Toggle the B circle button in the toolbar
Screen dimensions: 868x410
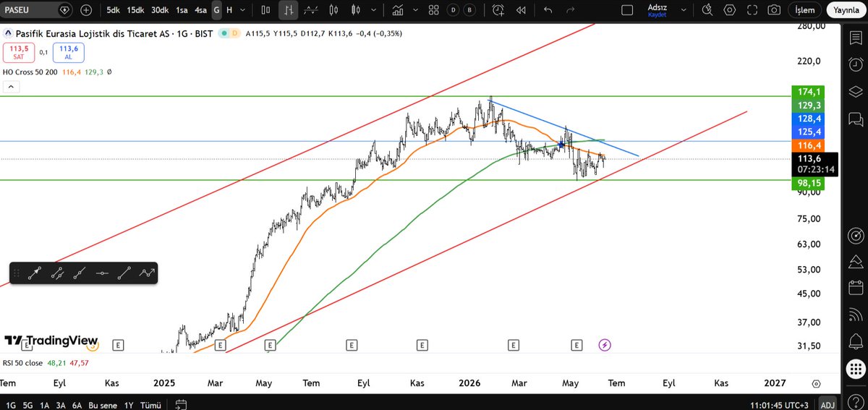(470, 10)
